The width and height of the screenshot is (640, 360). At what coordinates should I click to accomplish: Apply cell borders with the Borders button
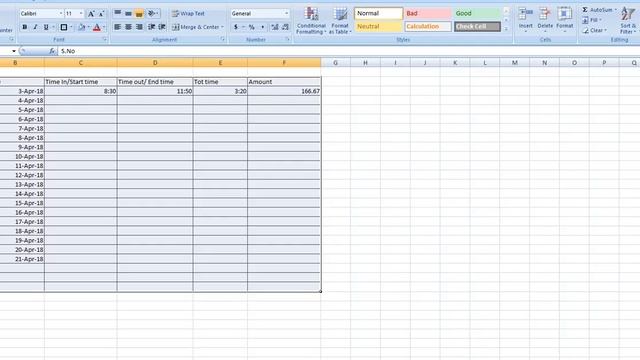click(x=64, y=27)
